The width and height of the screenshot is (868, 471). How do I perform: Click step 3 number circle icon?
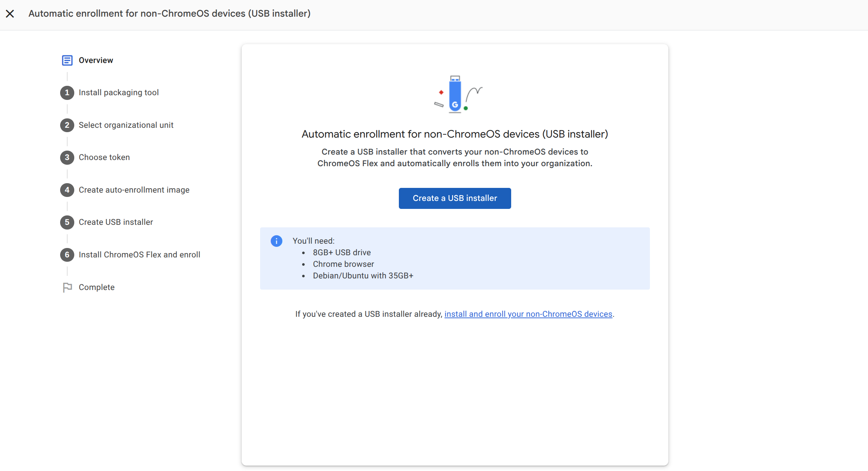point(67,157)
